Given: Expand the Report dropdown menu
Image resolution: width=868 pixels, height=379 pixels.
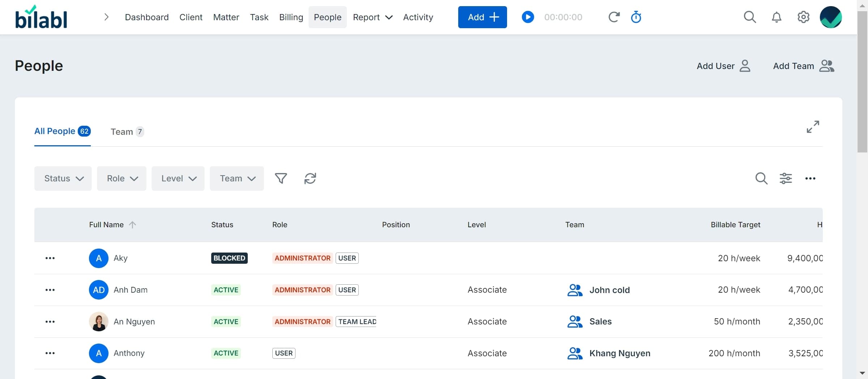Looking at the screenshot, I should click(373, 17).
